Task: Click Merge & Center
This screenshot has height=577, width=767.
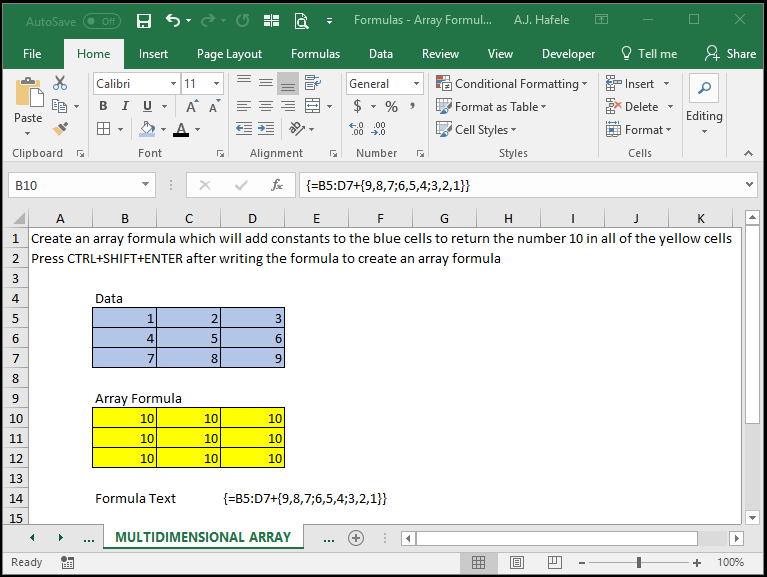Action: click(x=313, y=106)
